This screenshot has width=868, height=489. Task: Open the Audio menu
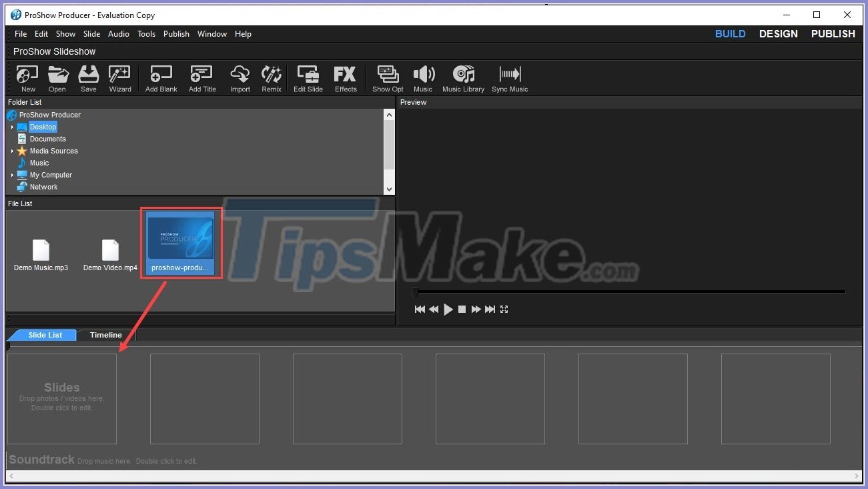pyautogui.click(x=118, y=33)
